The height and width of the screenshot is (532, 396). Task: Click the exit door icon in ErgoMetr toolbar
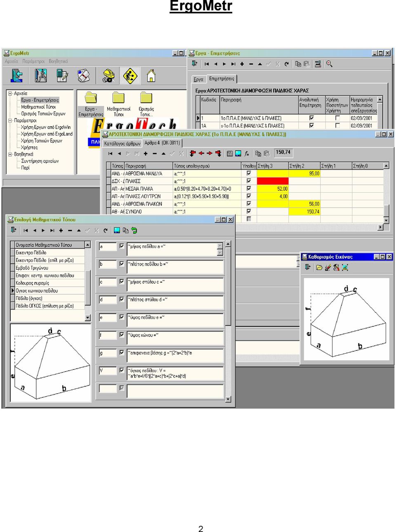[x=16, y=76]
